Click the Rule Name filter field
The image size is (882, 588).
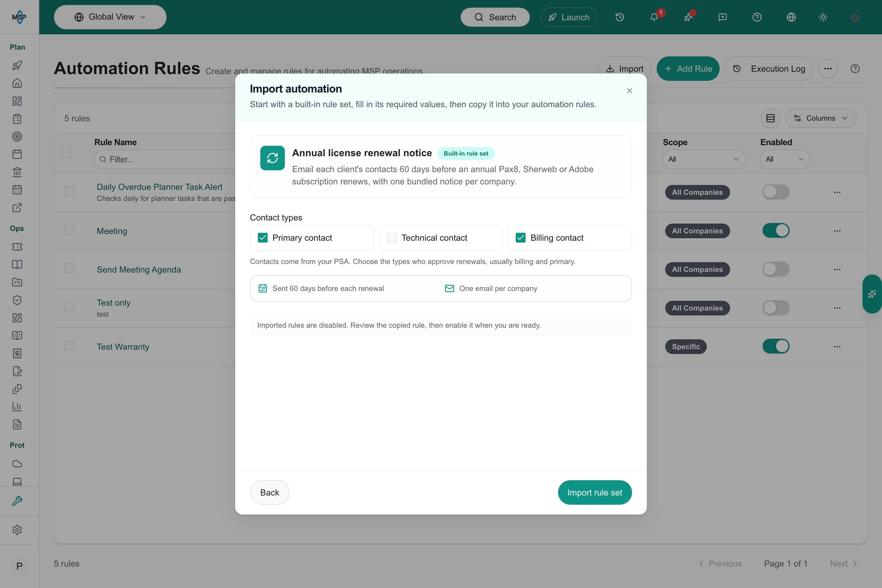[165, 159]
